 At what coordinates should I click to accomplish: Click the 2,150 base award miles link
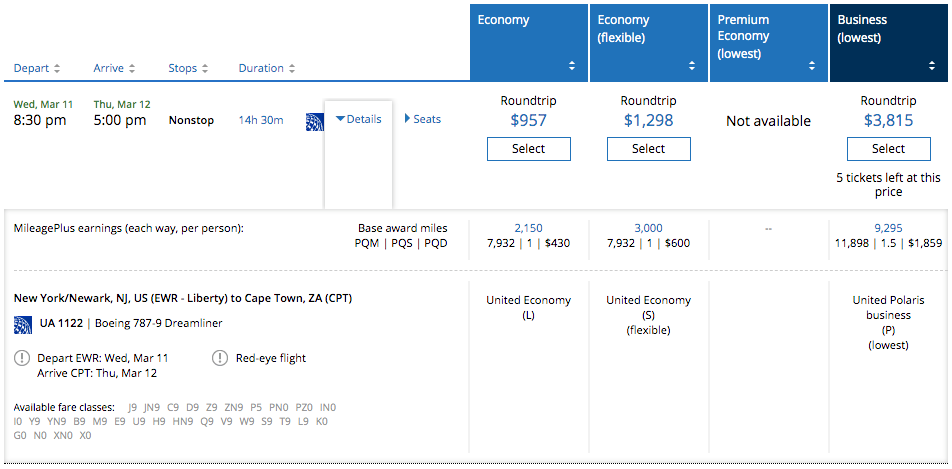point(528,228)
